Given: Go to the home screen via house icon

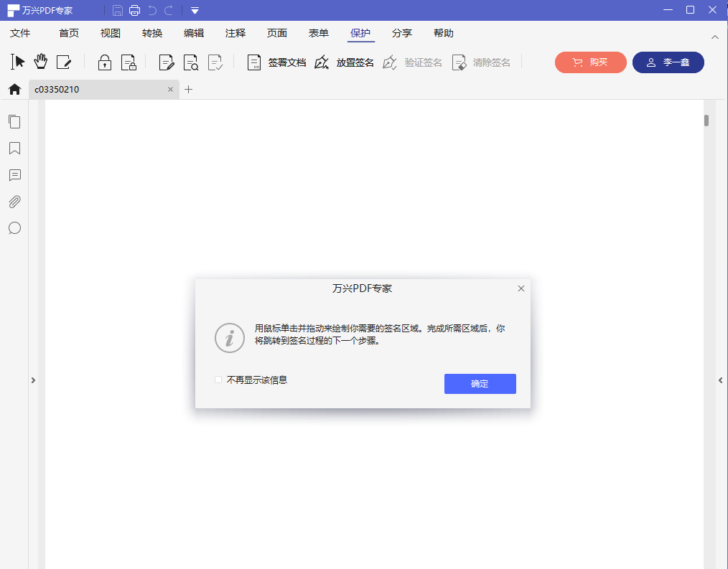Looking at the screenshot, I should pos(15,89).
